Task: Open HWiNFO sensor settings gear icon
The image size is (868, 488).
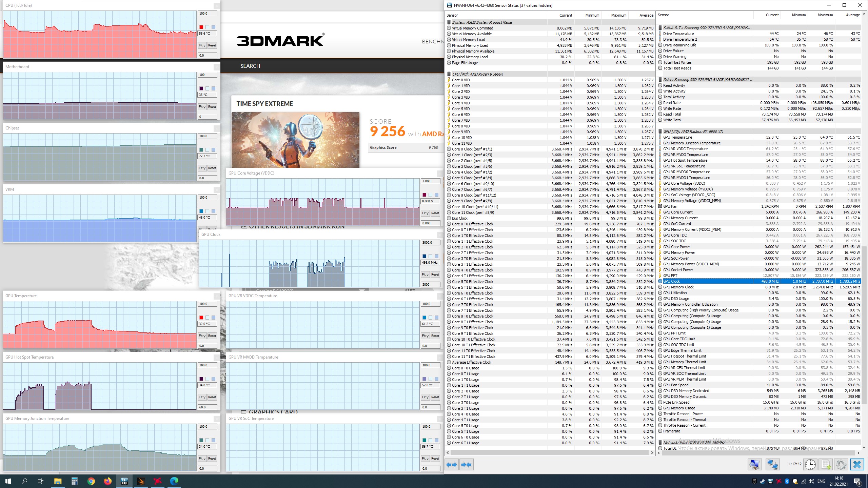Action: pyautogui.click(x=841, y=464)
